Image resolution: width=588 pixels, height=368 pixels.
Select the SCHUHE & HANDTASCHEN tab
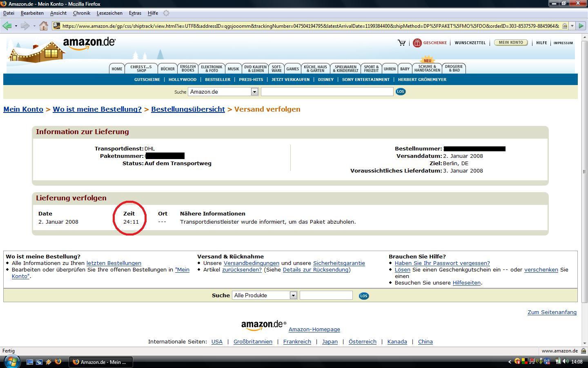point(427,69)
